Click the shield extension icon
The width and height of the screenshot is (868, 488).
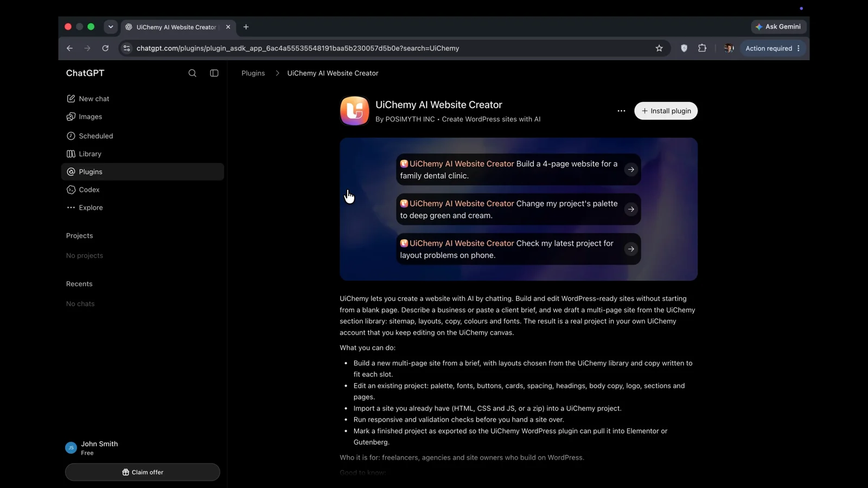click(684, 48)
